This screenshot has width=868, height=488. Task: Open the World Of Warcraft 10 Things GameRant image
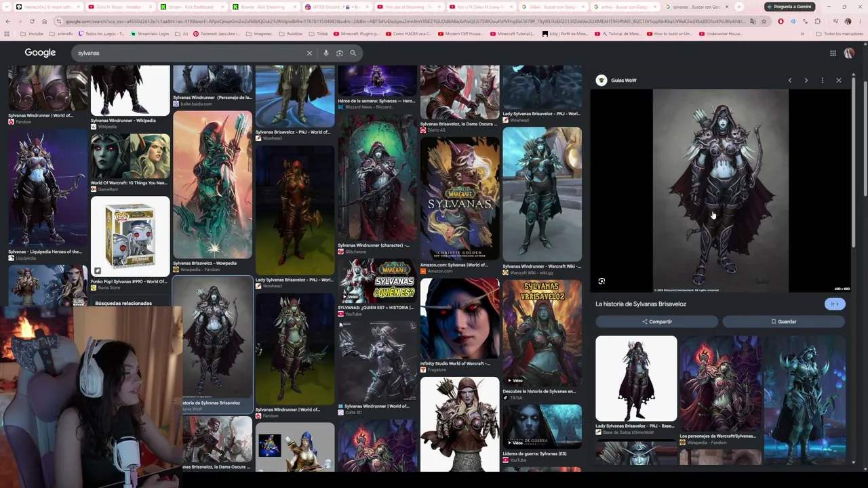click(130, 155)
